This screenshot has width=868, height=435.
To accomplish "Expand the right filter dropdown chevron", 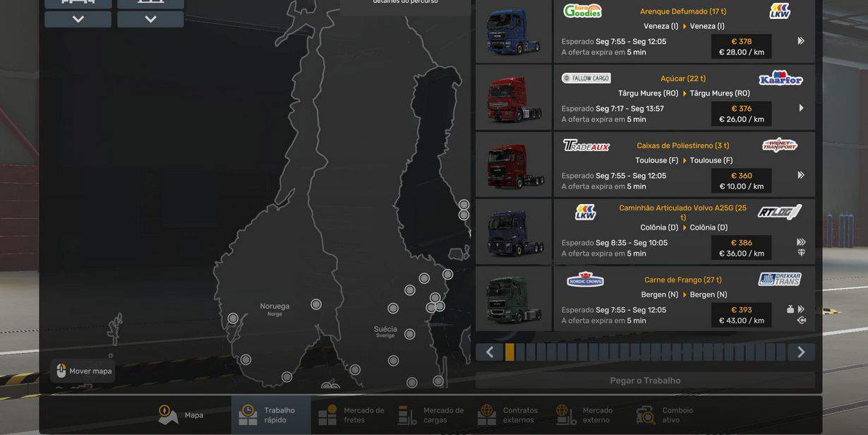I will (x=150, y=19).
